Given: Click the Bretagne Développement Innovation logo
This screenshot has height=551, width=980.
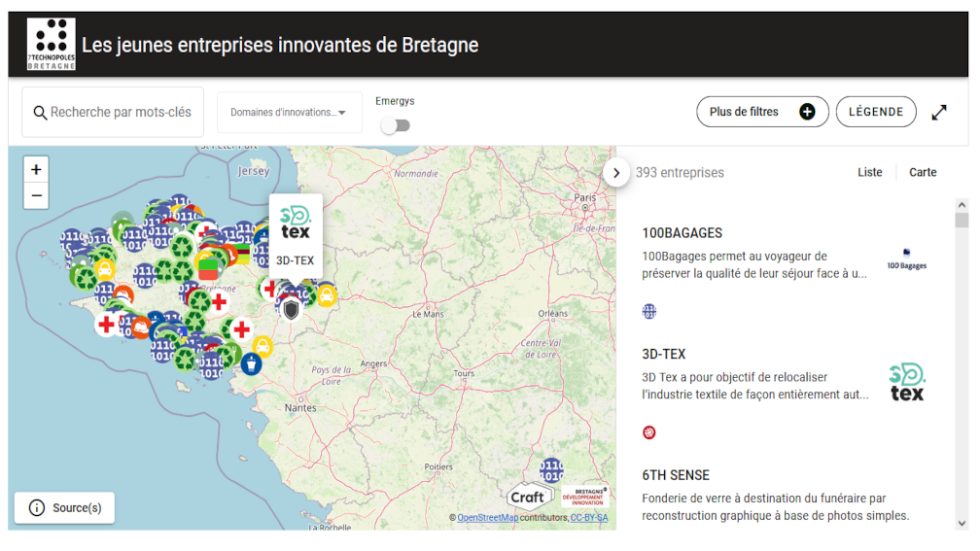Looking at the screenshot, I should [x=584, y=497].
